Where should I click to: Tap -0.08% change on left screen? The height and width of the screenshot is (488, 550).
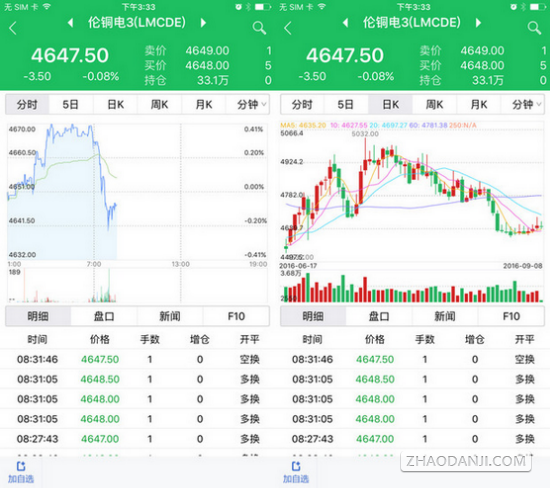point(101,76)
